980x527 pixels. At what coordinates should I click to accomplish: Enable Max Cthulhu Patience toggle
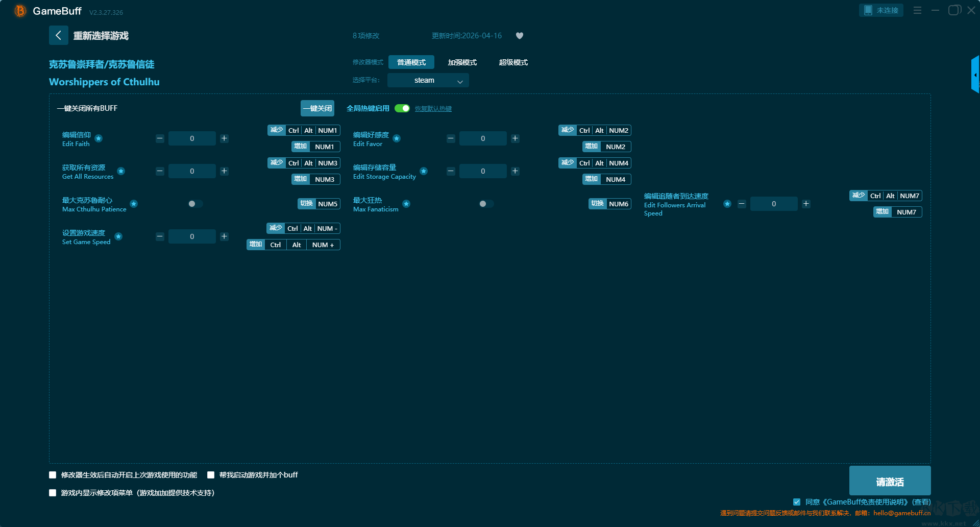pos(194,204)
